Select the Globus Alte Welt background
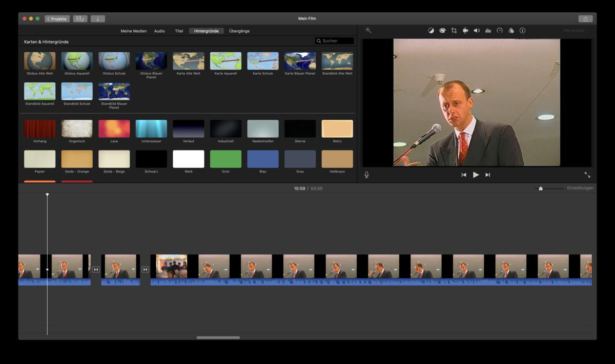 [x=39, y=61]
